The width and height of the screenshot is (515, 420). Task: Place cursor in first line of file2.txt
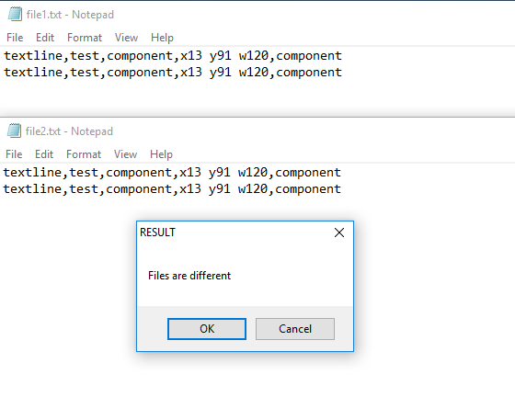(172, 173)
